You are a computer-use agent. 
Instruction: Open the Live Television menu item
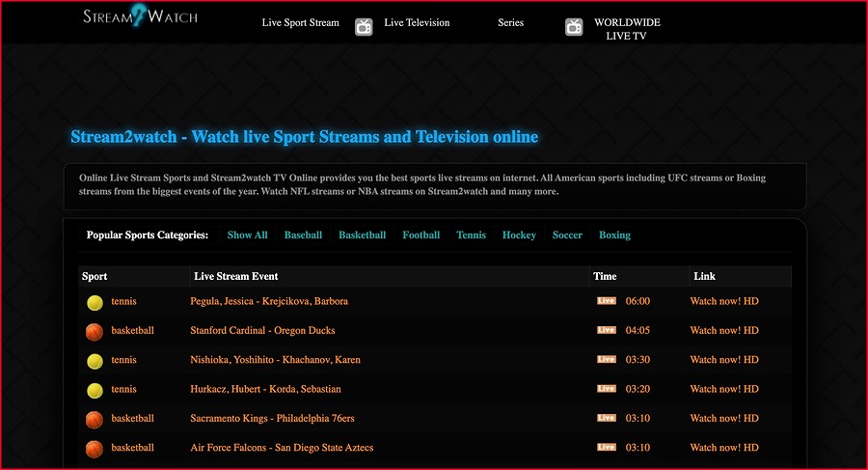pyautogui.click(x=417, y=23)
